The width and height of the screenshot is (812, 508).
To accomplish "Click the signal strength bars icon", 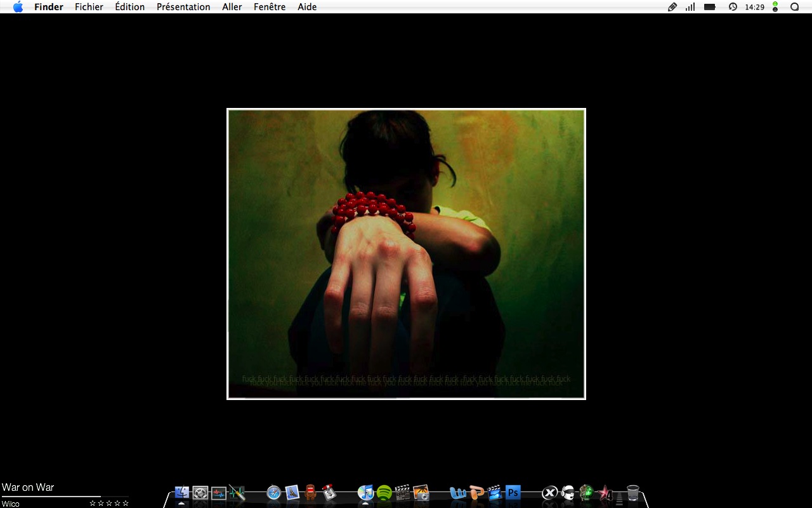I will coord(690,7).
